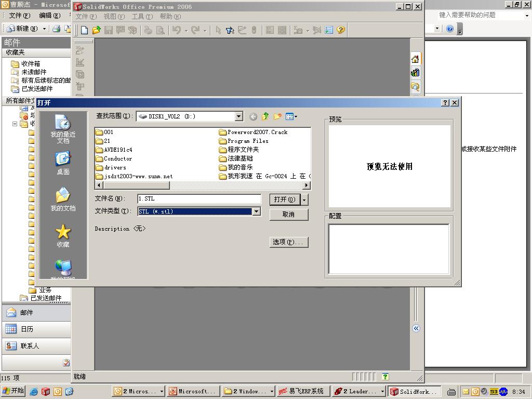Click status bar help icon in SolidWorks
Viewport: 532px width, 399px height.
(385, 377)
